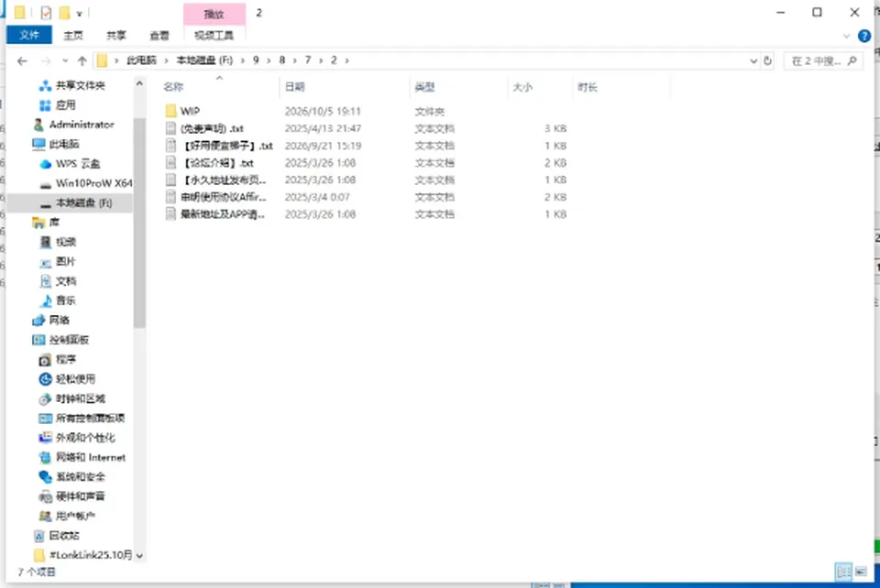Click the 系统和安全 shield icon in the sidebar

point(46,477)
